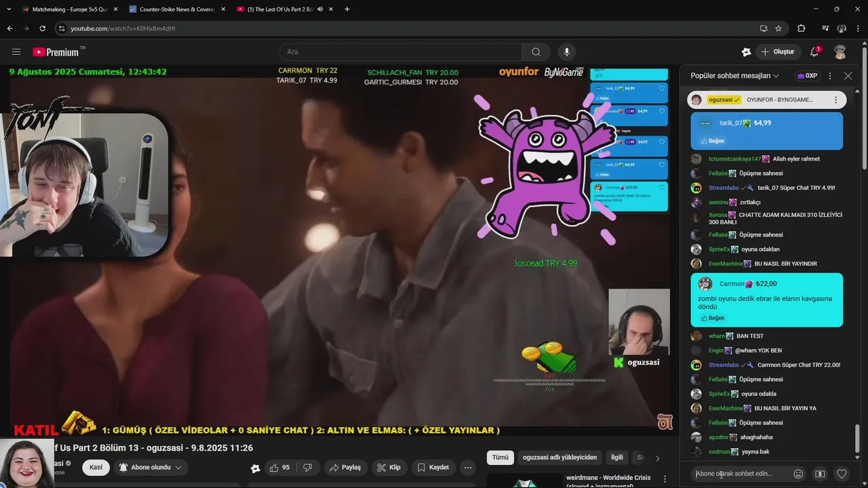Viewport: 868px width, 488px height.
Task: Click Beğen on tarik_07 Super Chat
Action: pyautogui.click(x=713, y=141)
